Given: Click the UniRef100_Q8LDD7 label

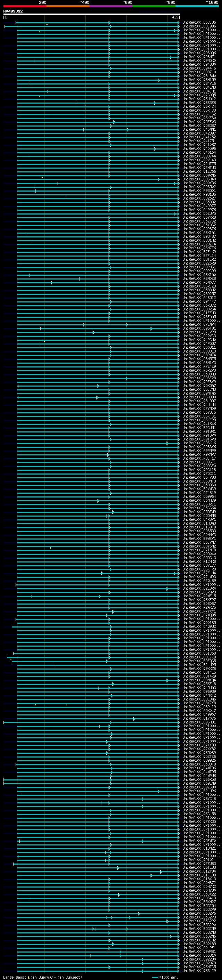Looking at the screenshot, I should pos(199,401).
